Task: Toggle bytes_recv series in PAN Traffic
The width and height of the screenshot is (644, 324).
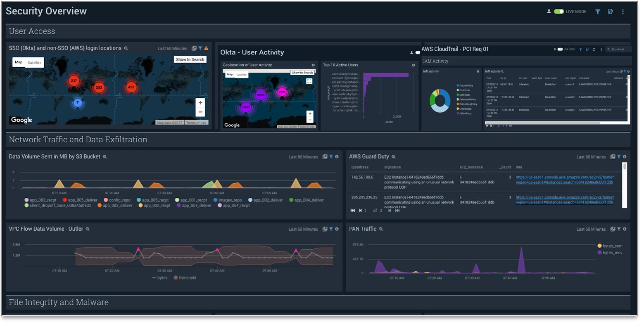Action: 610,253
